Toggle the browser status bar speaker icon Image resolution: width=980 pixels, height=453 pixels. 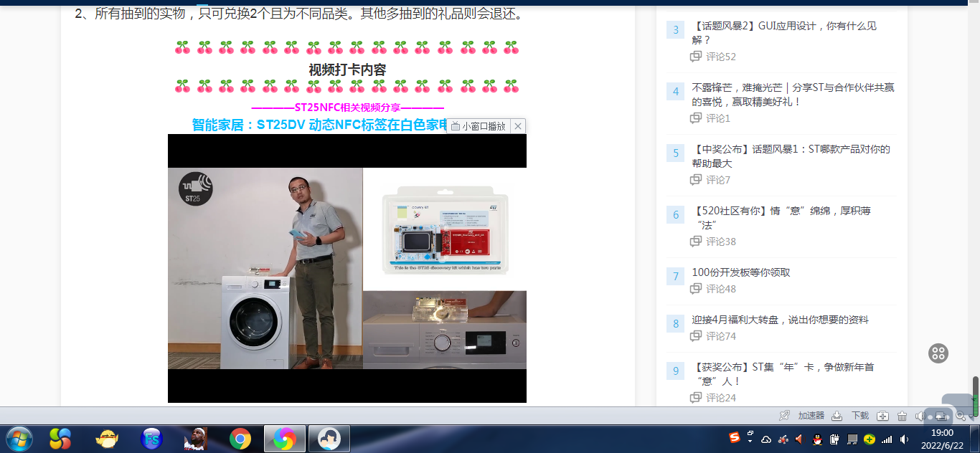point(920,416)
